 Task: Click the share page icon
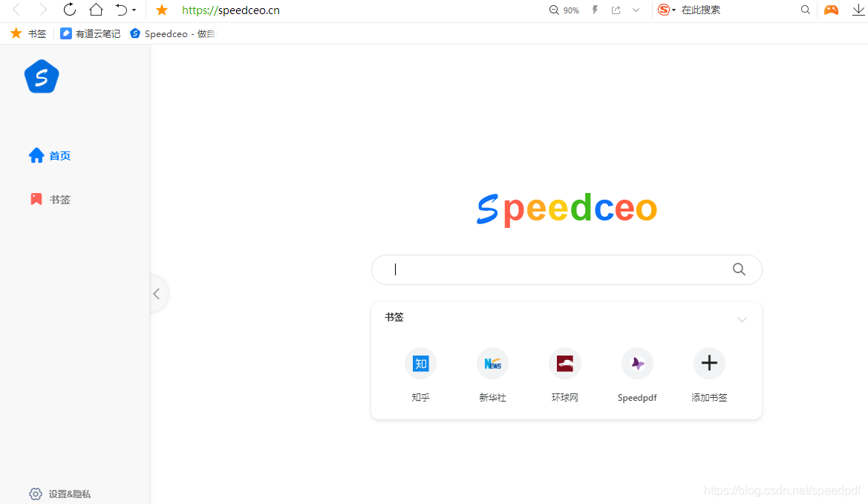point(616,10)
